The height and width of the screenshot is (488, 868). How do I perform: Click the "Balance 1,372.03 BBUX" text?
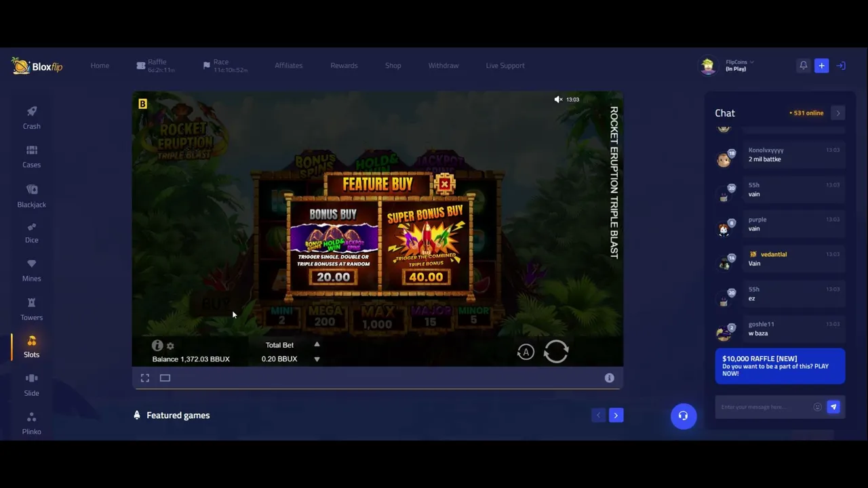191,359
